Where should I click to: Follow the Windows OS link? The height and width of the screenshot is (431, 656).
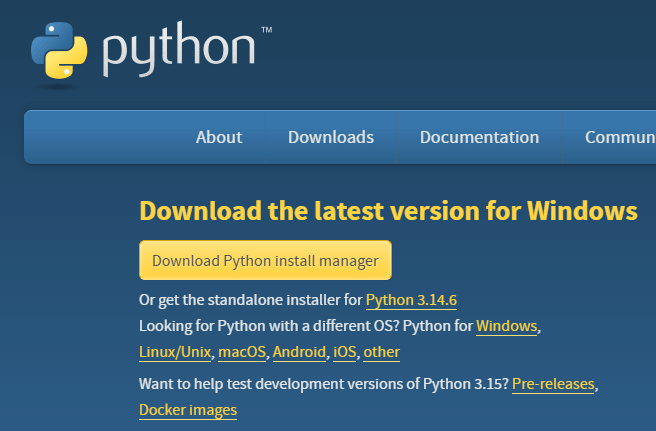pos(507,326)
